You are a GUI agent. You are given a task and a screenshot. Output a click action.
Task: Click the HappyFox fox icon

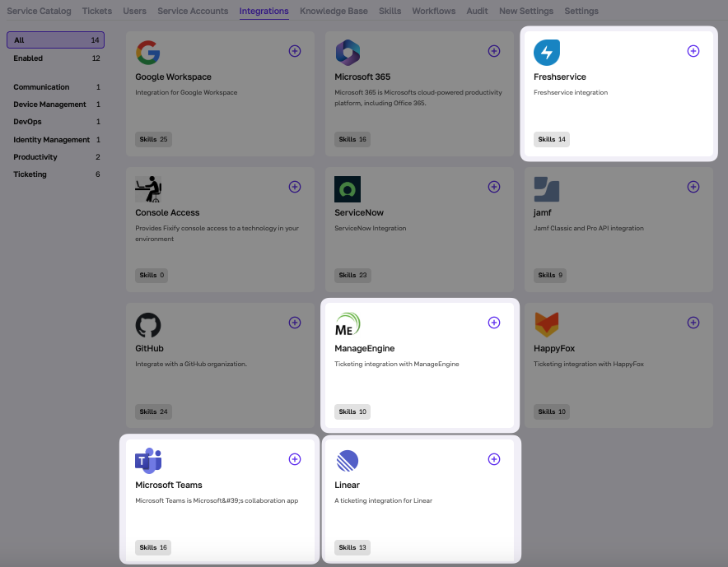point(548,323)
